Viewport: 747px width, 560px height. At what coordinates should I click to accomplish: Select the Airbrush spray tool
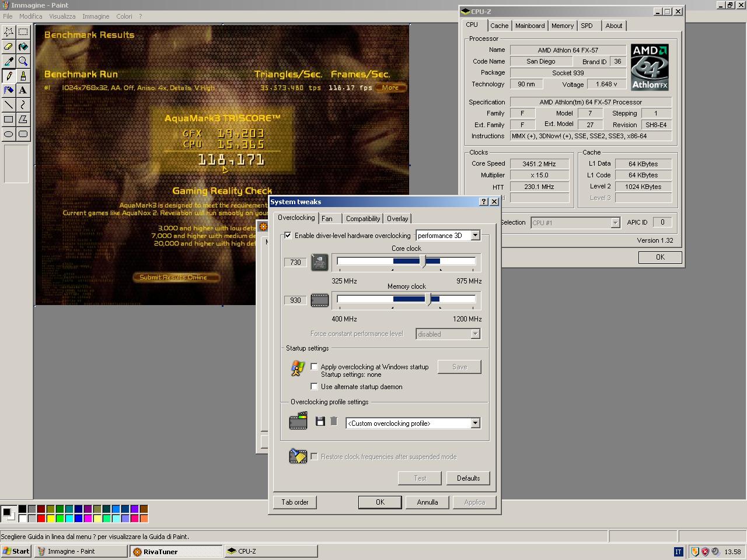9,90
